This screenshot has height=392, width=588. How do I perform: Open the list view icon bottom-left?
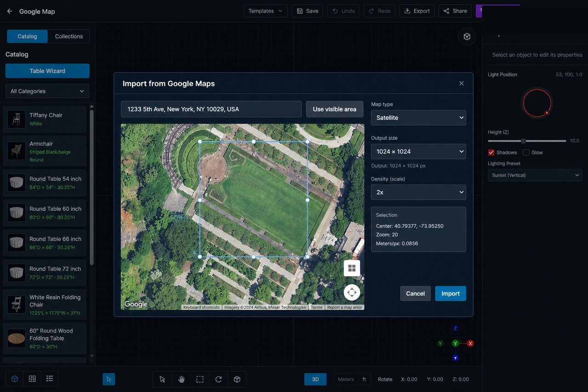pos(50,379)
